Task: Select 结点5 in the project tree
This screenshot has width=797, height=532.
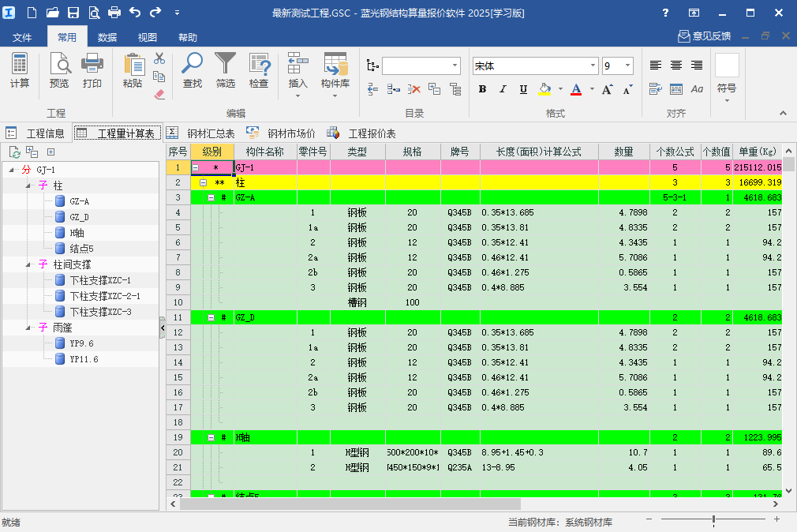Action: point(82,249)
